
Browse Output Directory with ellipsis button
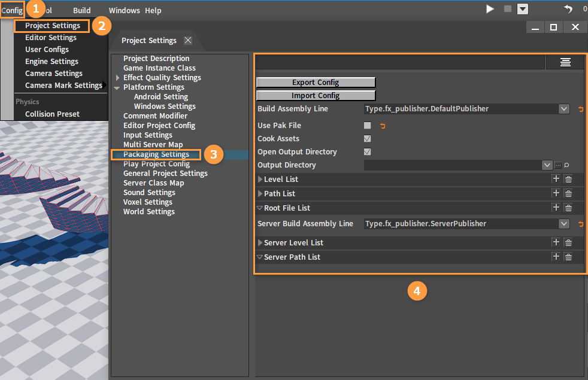pyautogui.click(x=558, y=165)
